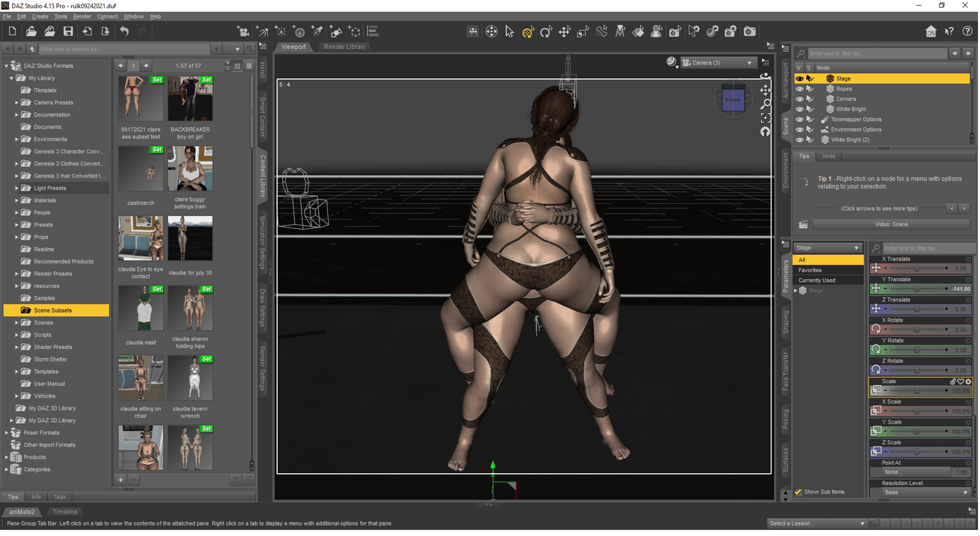Open the viewport draw style sphere icon
Viewport: 980px width, 536px height.
(x=672, y=63)
